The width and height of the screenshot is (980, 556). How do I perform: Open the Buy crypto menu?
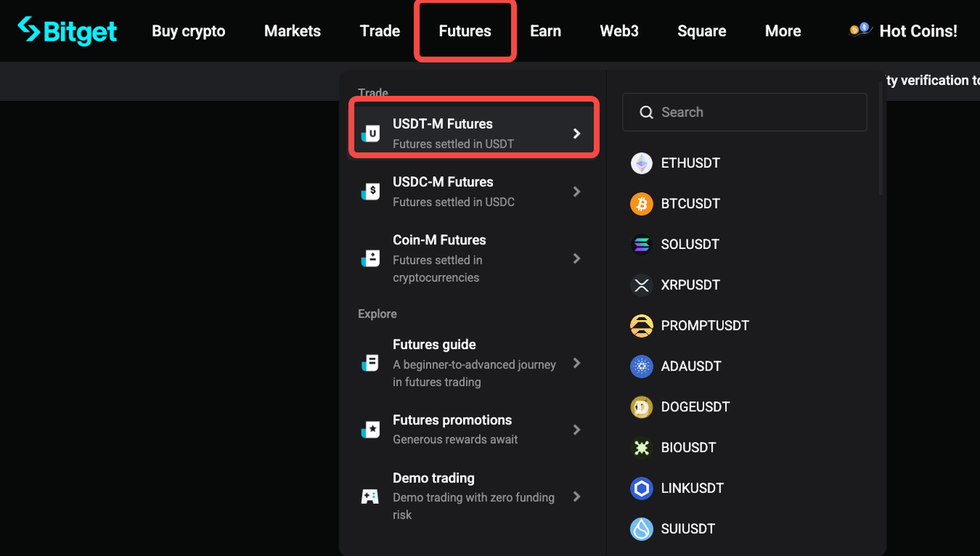188,31
